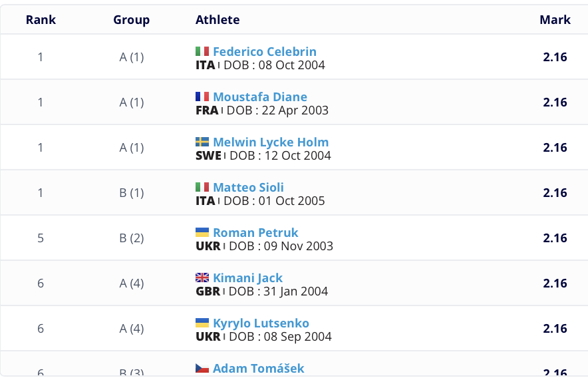Screen dimensions: 588x378
Task: Open Roman Petruk's athlete page
Action: (x=255, y=232)
